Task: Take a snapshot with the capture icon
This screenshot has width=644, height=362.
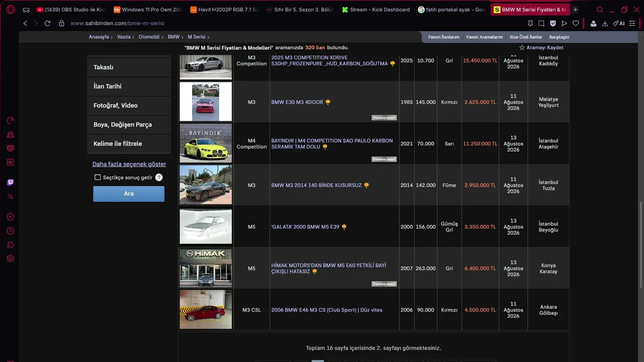Action: pos(541,23)
